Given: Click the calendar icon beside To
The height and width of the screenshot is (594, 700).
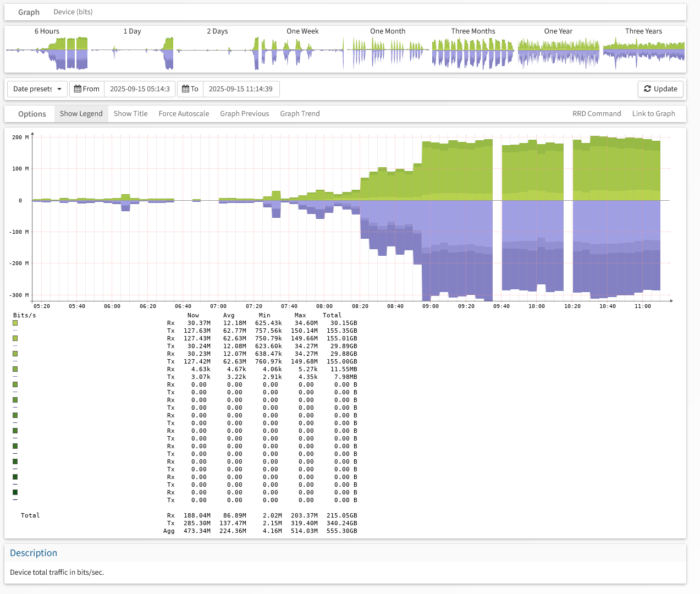Looking at the screenshot, I should [x=186, y=89].
